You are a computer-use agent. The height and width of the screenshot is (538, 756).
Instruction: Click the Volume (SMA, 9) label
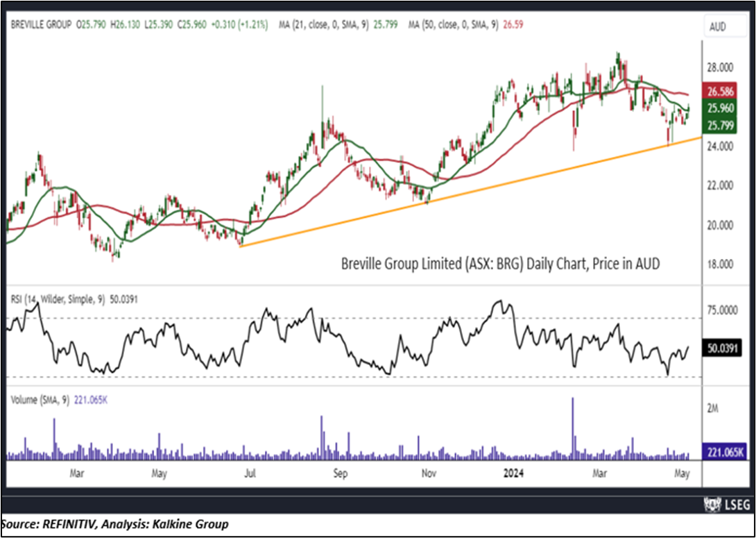pos(40,400)
